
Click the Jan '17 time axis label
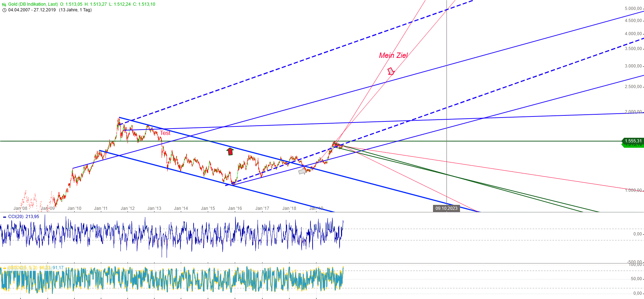[262, 208]
